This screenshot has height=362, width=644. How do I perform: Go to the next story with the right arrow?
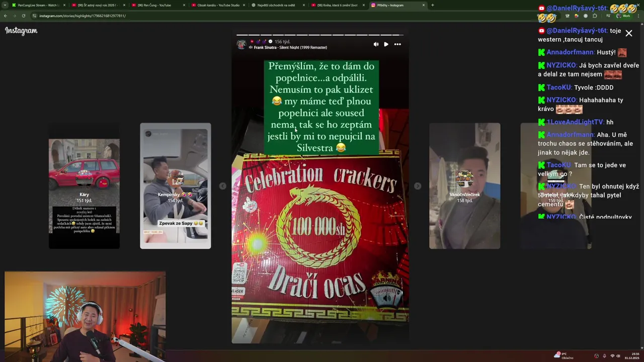[x=417, y=186]
